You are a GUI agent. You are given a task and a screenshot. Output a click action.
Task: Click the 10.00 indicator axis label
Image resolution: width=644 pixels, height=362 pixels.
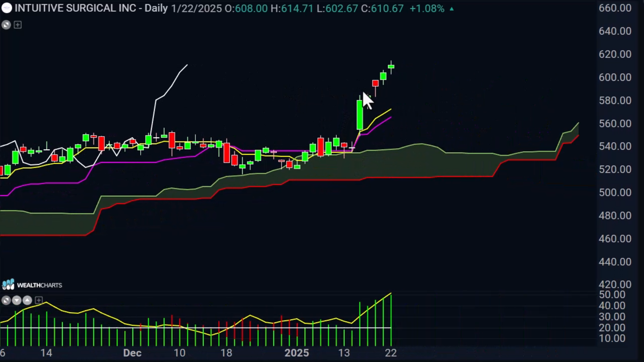click(612, 339)
